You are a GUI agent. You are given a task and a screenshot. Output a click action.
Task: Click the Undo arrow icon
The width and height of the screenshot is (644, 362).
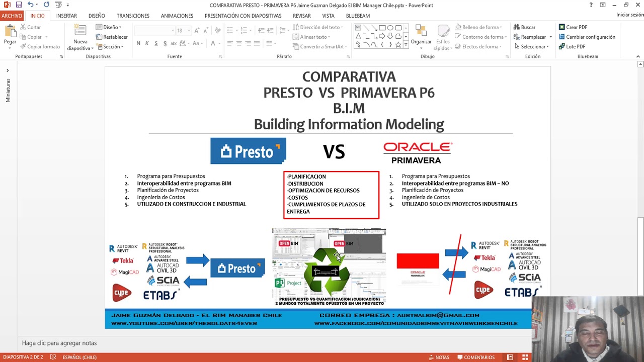(x=31, y=5)
